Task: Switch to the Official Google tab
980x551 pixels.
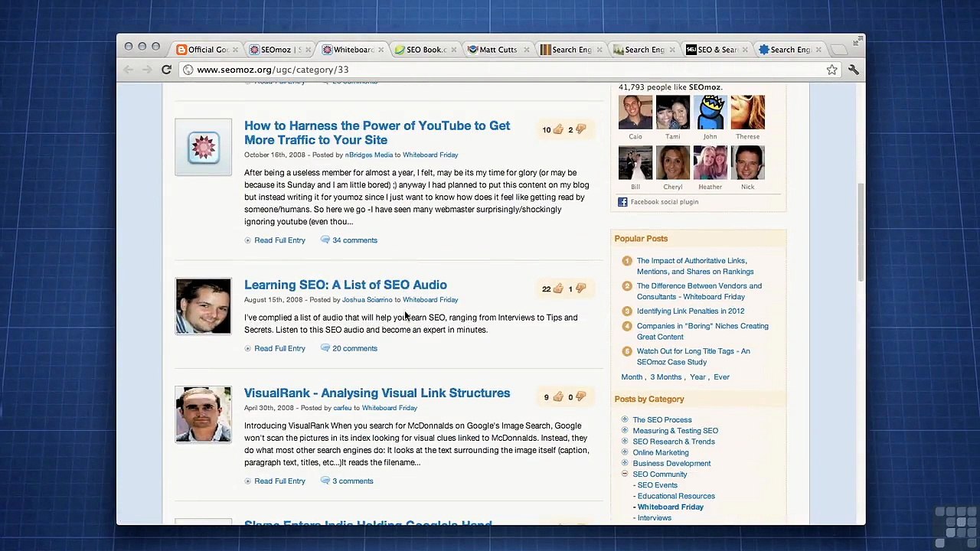Action: (207, 50)
